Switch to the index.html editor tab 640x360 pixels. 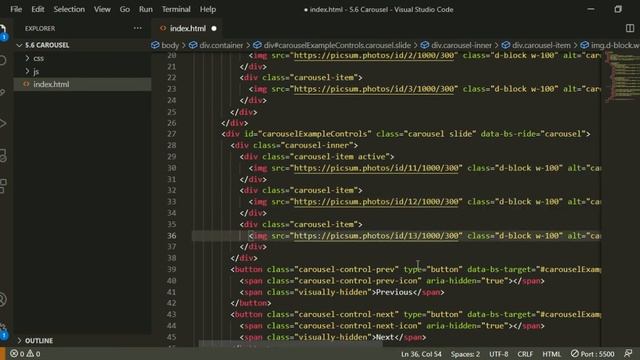187,28
